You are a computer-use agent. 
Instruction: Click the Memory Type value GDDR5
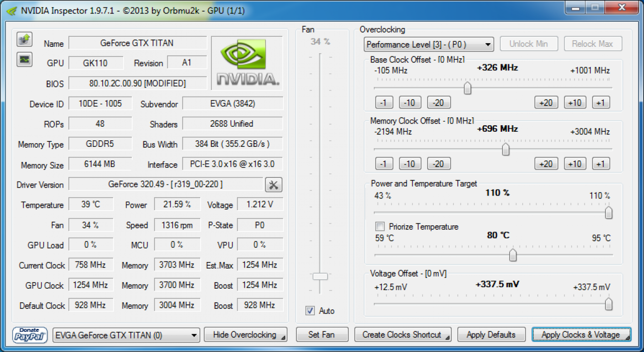tap(100, 144)
